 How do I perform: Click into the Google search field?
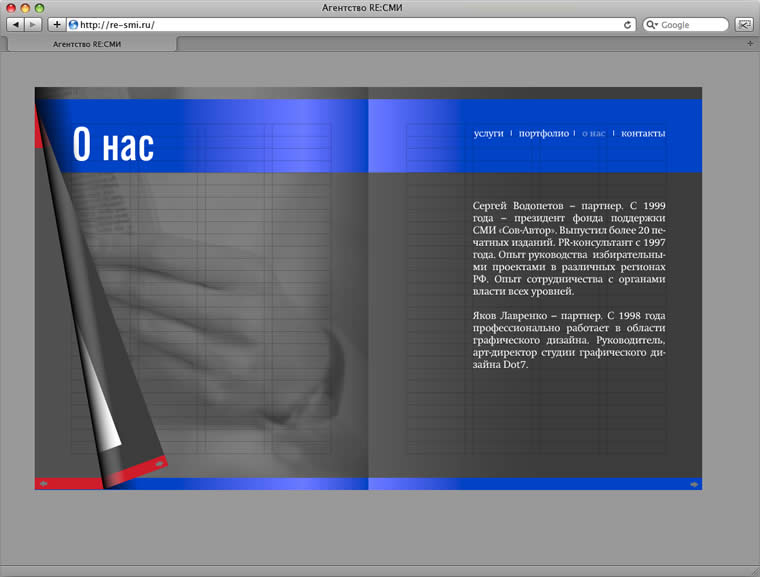(692, 24)
